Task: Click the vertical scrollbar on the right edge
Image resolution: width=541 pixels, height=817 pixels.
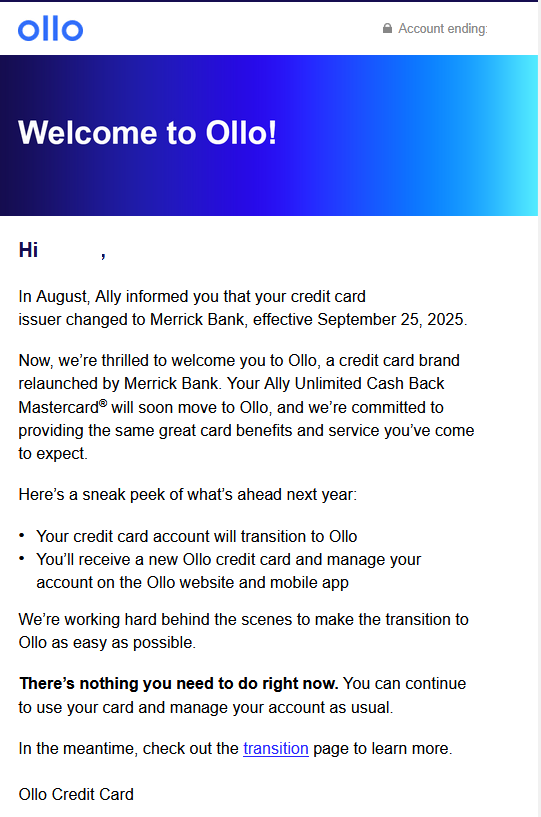Action: 539,408
